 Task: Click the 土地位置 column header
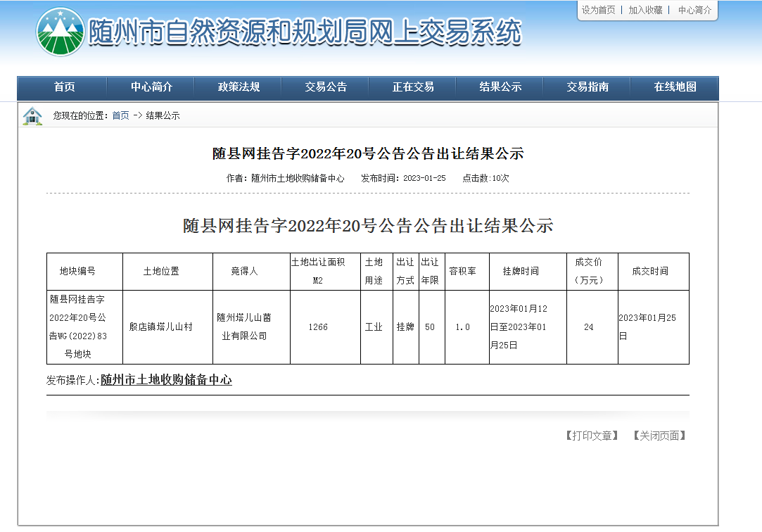pos(161,271)
